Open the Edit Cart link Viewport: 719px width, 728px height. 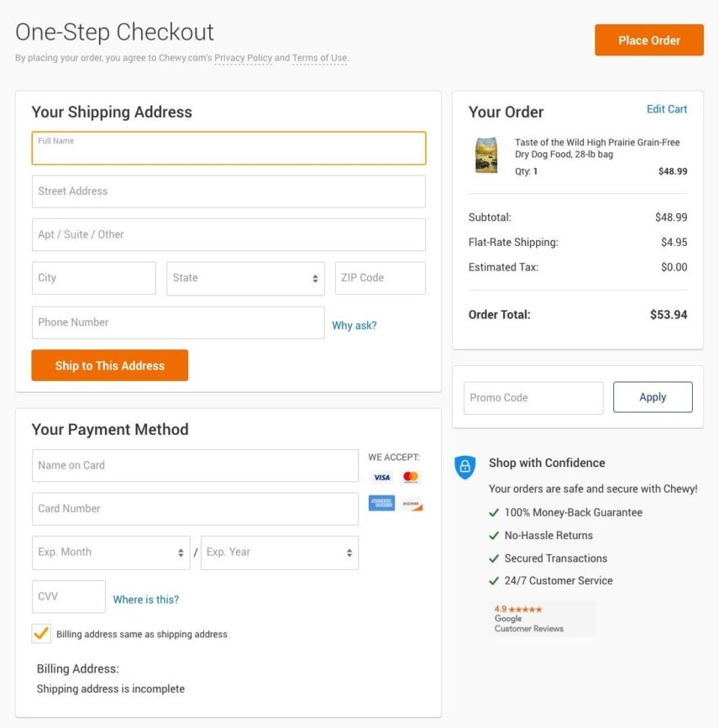tap(667, 109)
